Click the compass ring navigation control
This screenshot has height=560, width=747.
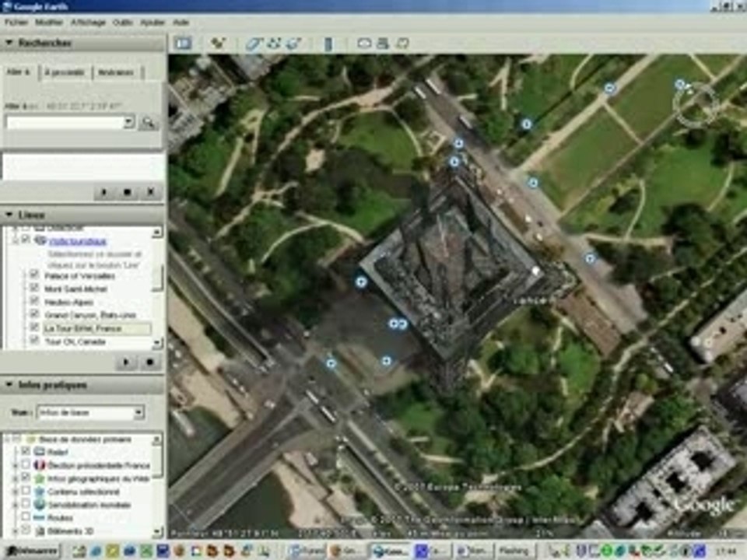(696, 105)
